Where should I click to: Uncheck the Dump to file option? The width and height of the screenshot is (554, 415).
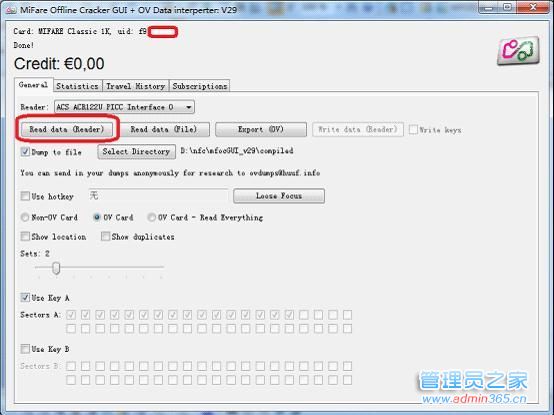[x=25, y=152]
